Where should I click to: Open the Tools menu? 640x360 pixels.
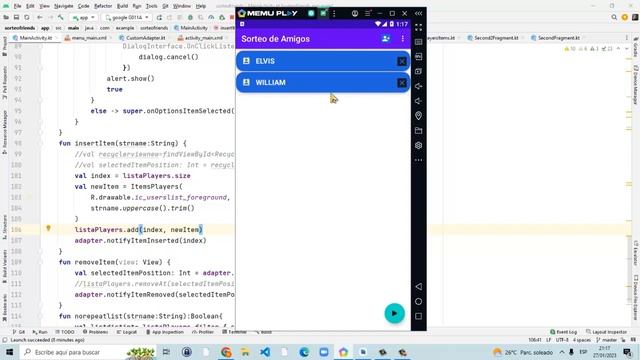pos(151,6)
